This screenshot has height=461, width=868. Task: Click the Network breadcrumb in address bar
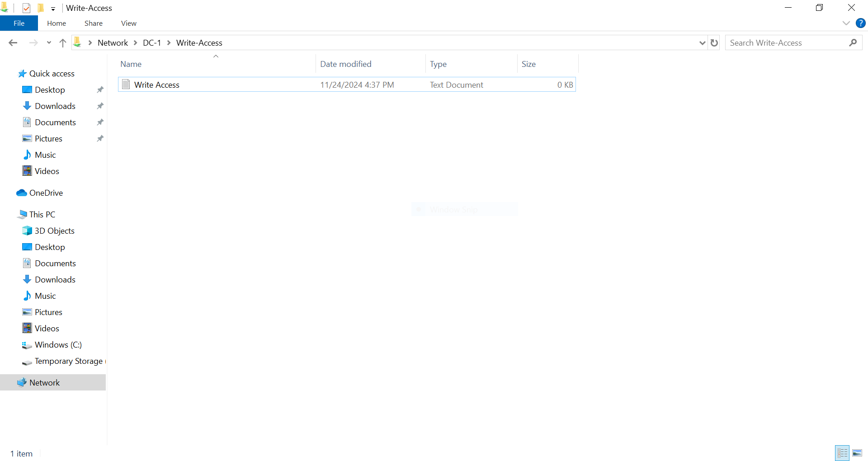click(113, 43)
